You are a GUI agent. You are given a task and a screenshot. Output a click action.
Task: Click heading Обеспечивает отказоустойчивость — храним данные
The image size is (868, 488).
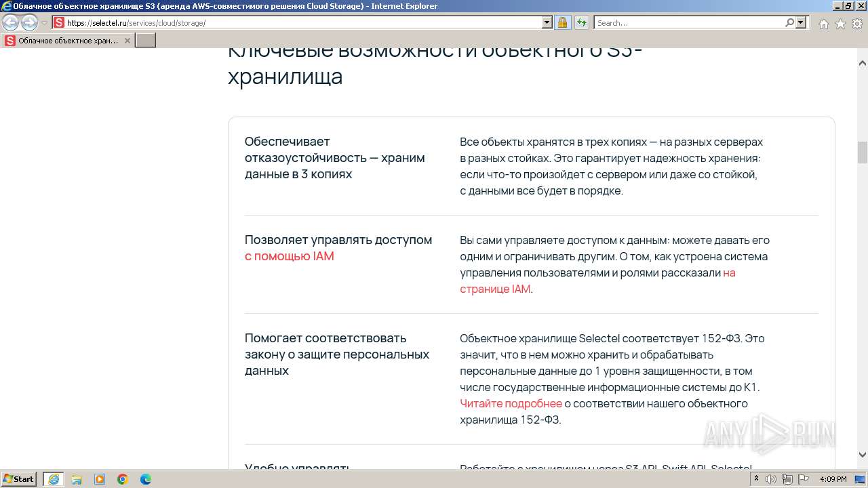point(335,157)
